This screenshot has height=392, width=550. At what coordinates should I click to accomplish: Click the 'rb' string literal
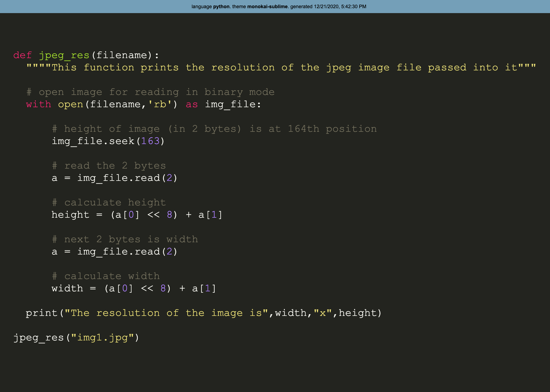click(160, 104)
